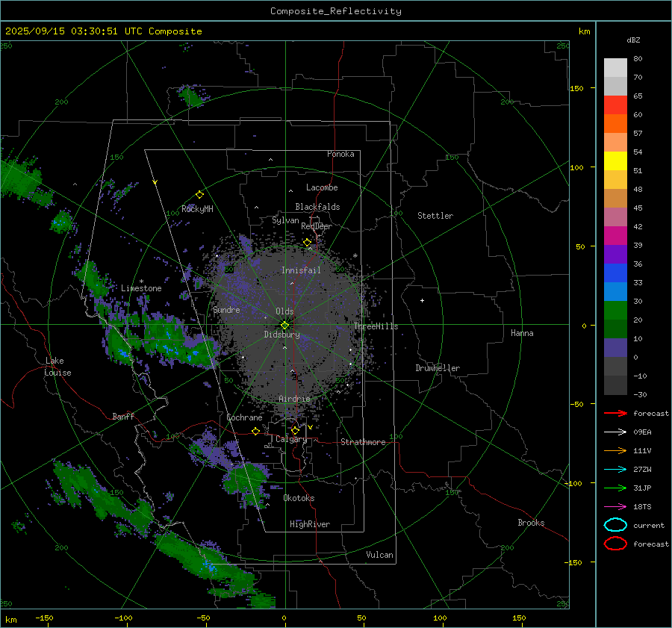This screenshot has width=672, height=628.
Task: Click the white 09EA arrow legend icon
Action: [x=615, y=432]
